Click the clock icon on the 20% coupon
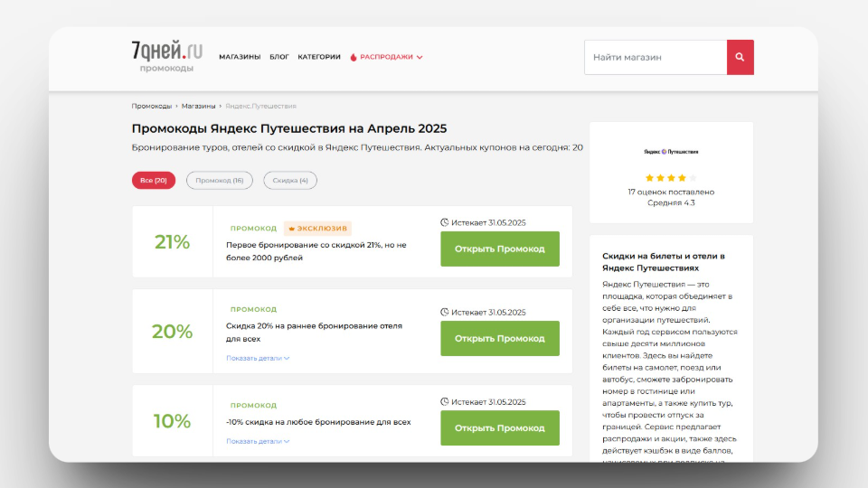Image resolution: width=868 pixels, height=488 pixels. click(445, 312)
